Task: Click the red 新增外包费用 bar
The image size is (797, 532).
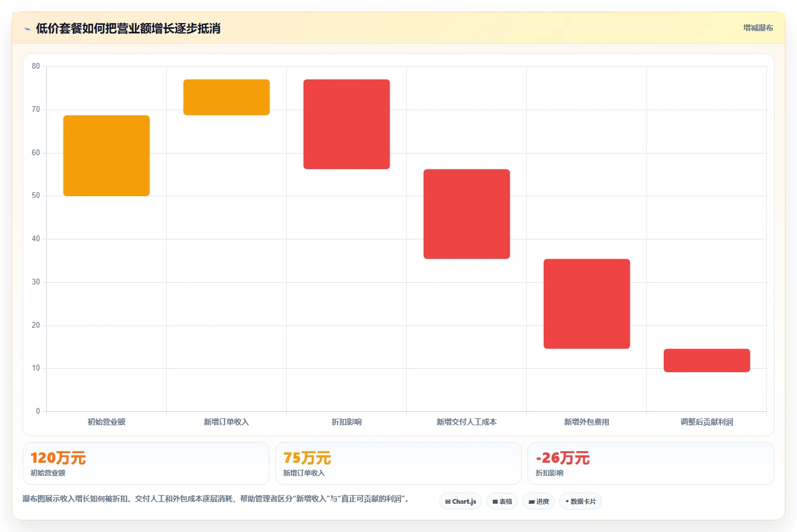Action: pyautogui.click(x=586, y=304)
